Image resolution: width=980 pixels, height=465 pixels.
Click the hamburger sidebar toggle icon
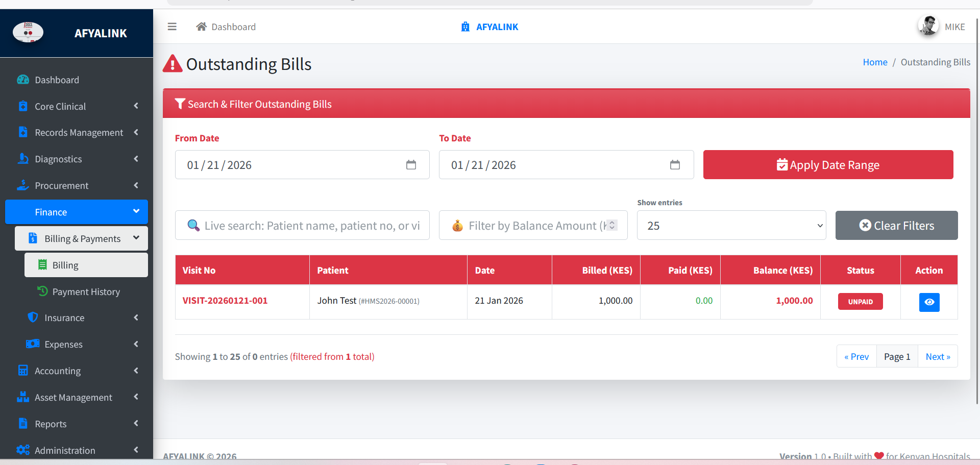172,27
